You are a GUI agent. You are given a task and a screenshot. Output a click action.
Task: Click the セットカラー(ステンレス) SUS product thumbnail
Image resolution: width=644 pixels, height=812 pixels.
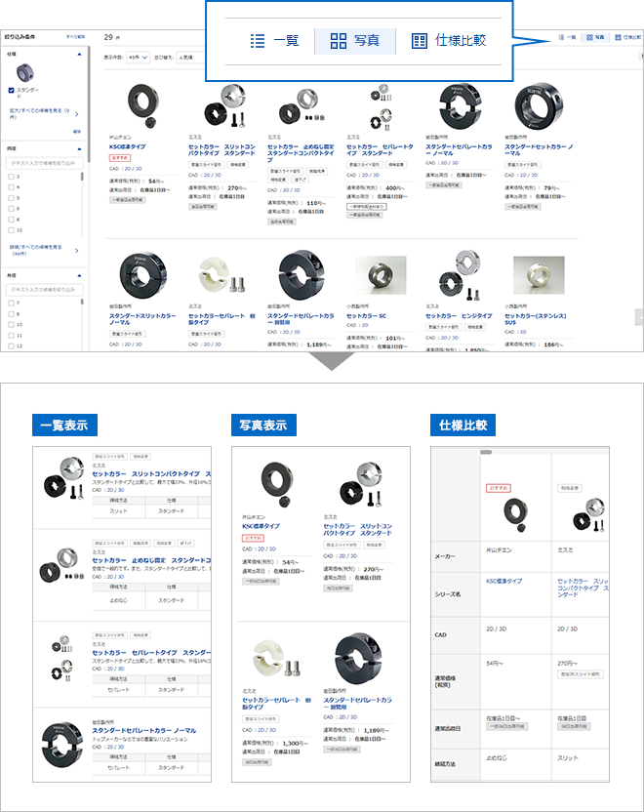pos(538,276)
